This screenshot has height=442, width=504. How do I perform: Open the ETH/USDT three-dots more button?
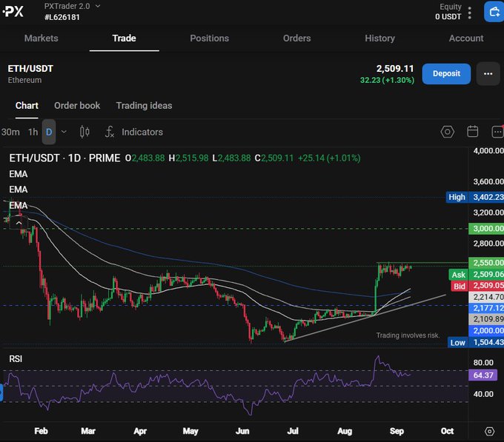point(488,74)
